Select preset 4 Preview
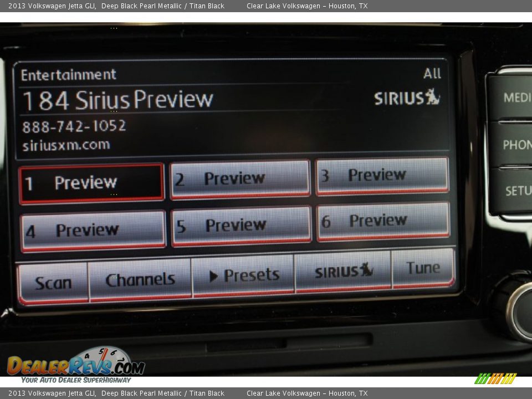 click(x=91, y=229)
